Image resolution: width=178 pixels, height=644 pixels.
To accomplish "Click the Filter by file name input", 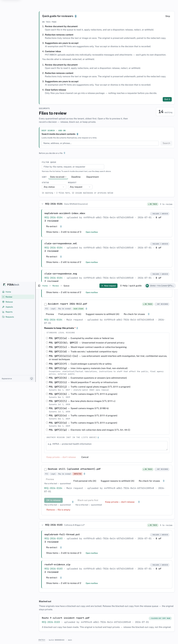I will (x=73, y=167).
